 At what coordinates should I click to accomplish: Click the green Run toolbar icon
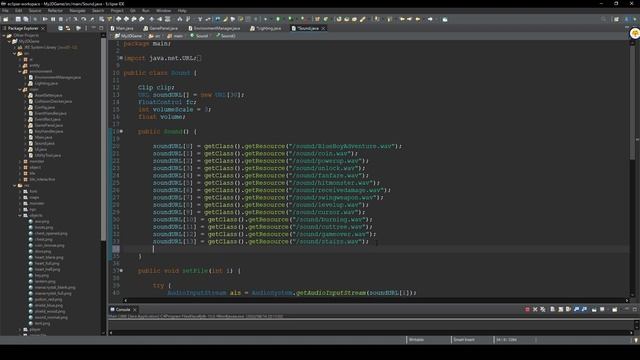(278, 19)
